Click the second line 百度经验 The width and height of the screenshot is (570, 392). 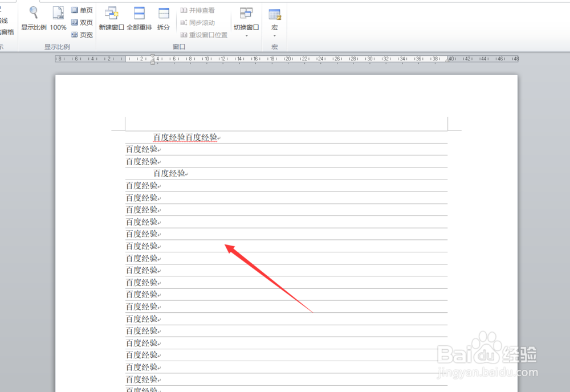tap(141, 149)
